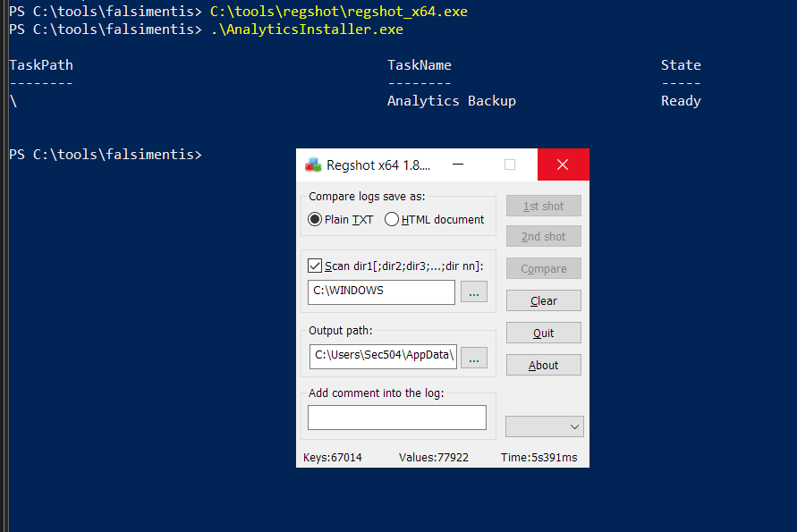Click the Time:5s391ms status text

pyautogui.click(x=538, y=457)
